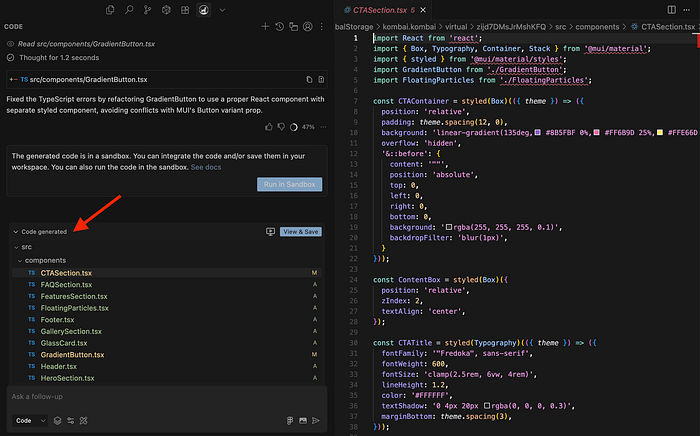Open the Code mode dropdown
700x436 pixels.
(x=27, y=421)
